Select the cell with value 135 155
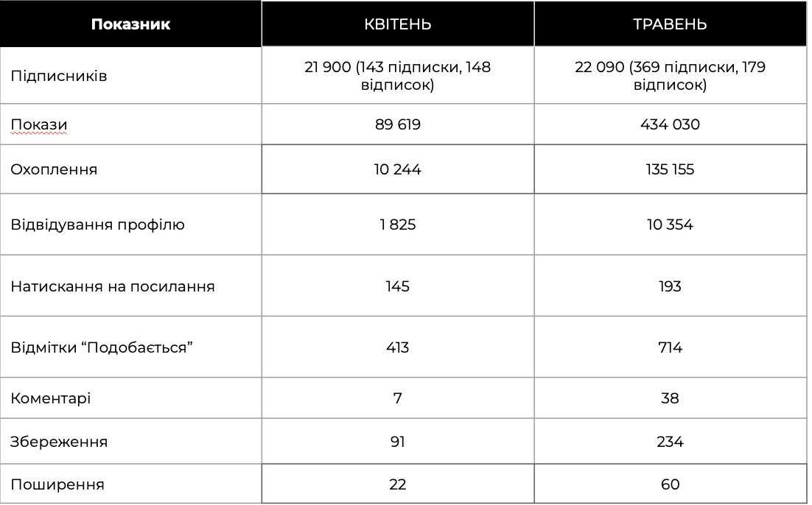 pyautogui.click(x=670, y=169)
